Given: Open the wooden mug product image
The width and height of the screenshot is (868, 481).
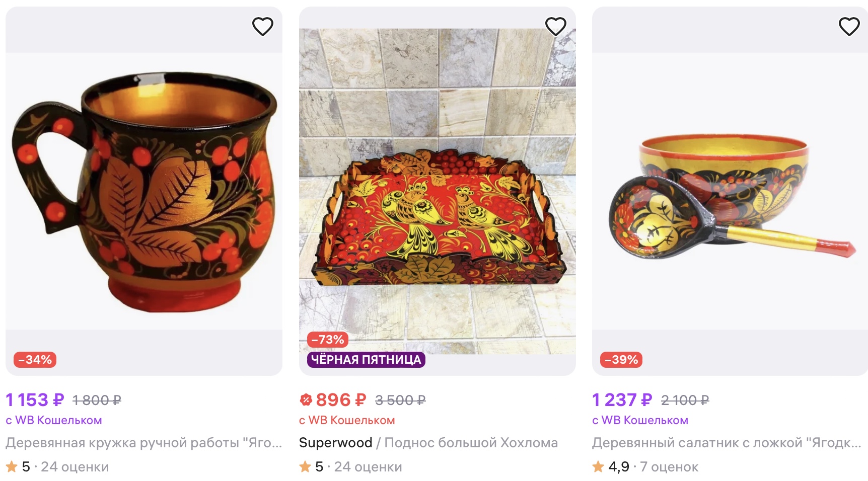Looking at the screenshot, I should coord(144,191).
